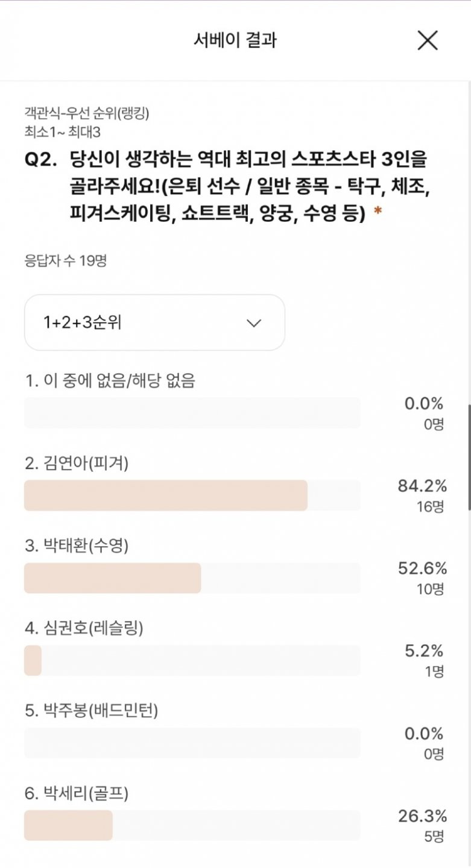This screenshot has width=471, height=868.
Task: Click the empty 박주봉(배드민턴) bar
Action: click(192, 743)
